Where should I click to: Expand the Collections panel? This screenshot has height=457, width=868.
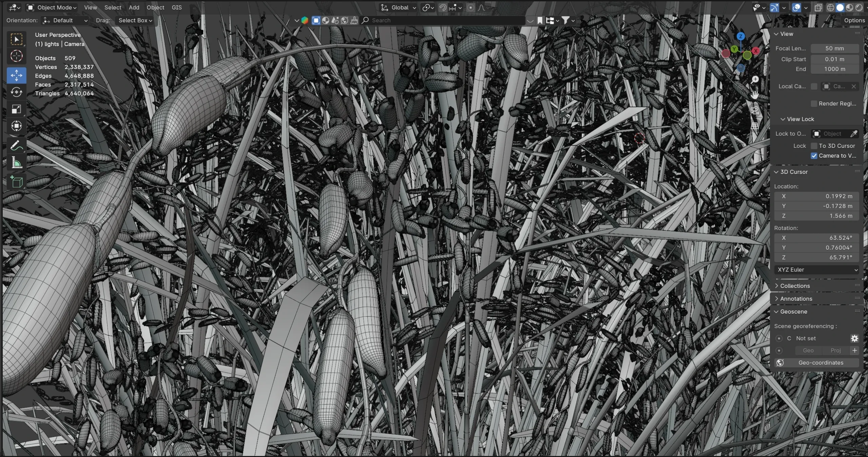[793, 286]
